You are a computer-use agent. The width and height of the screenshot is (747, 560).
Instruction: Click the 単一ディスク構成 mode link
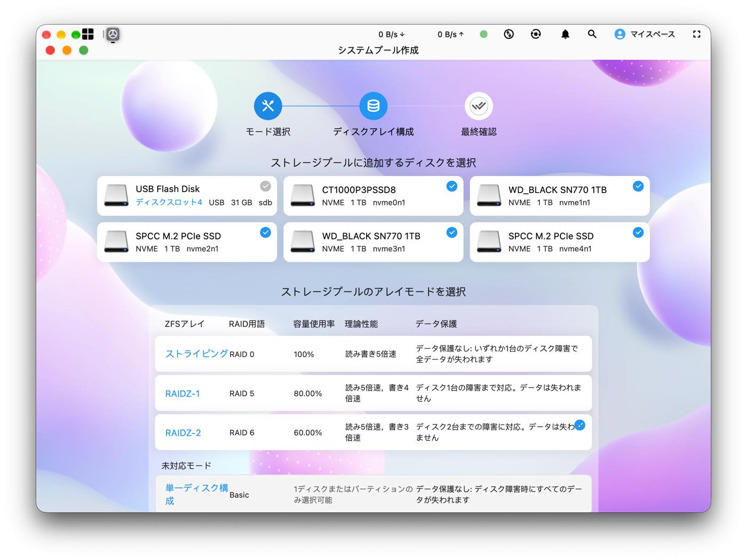pyautogui.click(x=196, y=494)
